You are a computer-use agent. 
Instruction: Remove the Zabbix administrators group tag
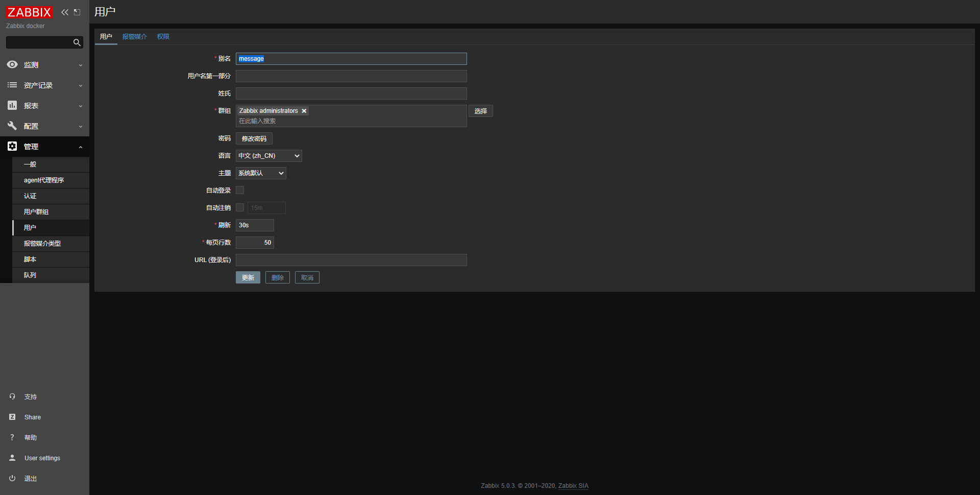[x=304, y=111]
